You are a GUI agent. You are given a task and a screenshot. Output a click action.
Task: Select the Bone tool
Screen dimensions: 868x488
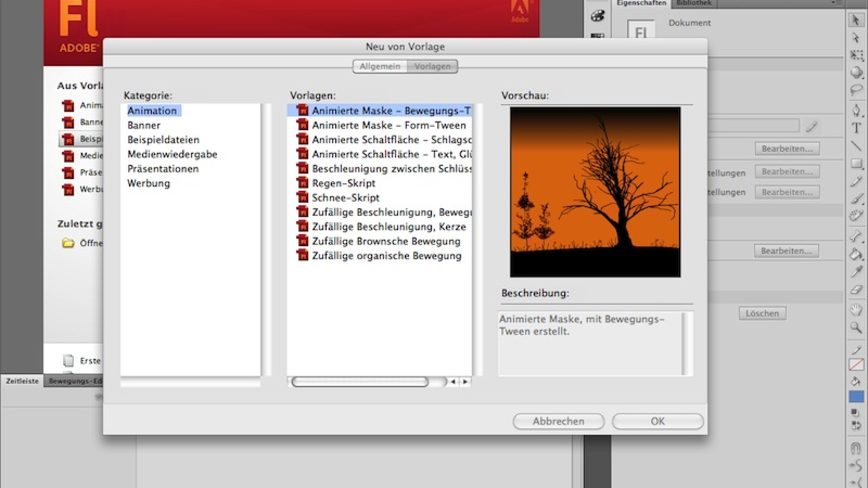[x=856, y=236]
